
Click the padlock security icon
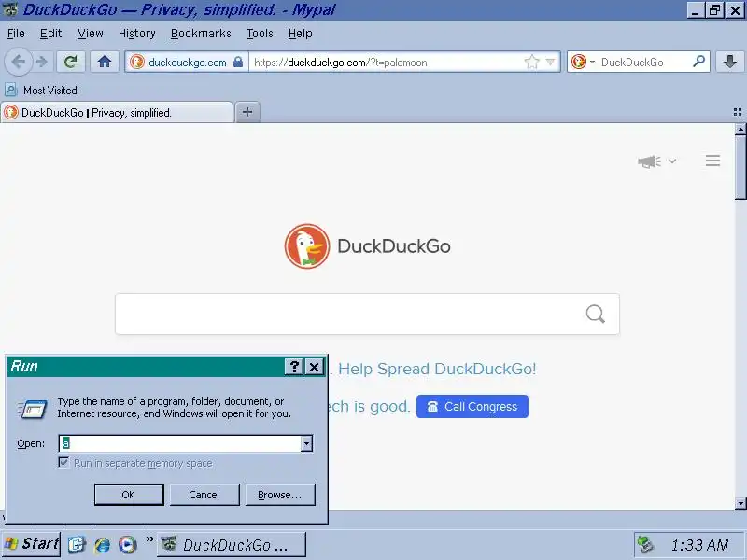[x=238, y=62]
